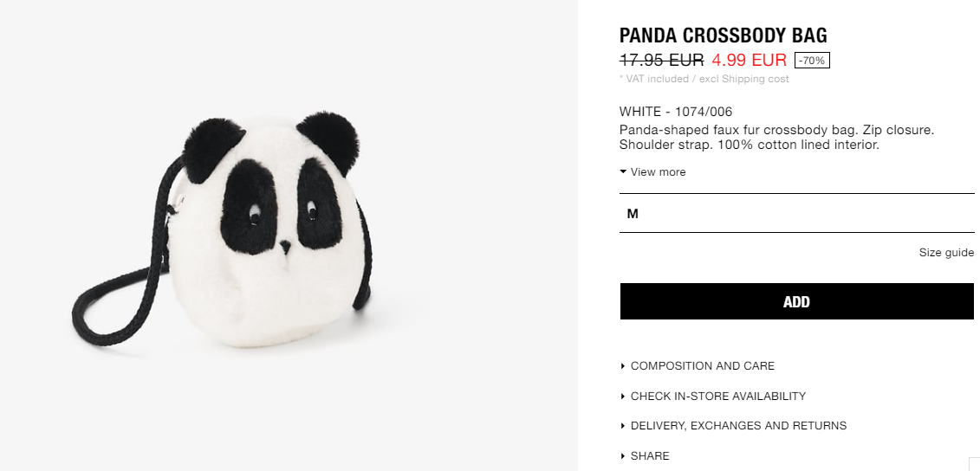The height and width of the screenshot is (471, 980).
Task: Select size M option
Action: tap(797, 214)
